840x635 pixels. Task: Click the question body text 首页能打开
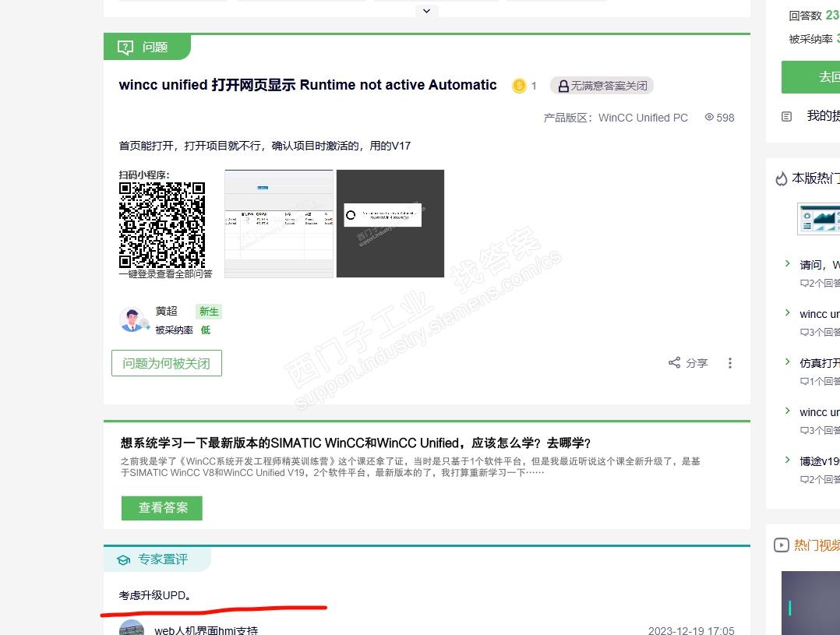click(265, 146)
